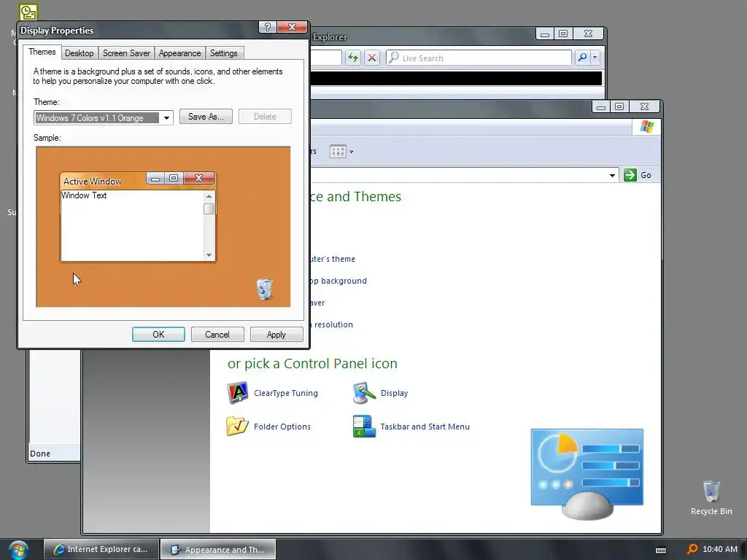Click the Cancel button in Display Properties
This screenshot has height=560, width=747.
point(217,334)
